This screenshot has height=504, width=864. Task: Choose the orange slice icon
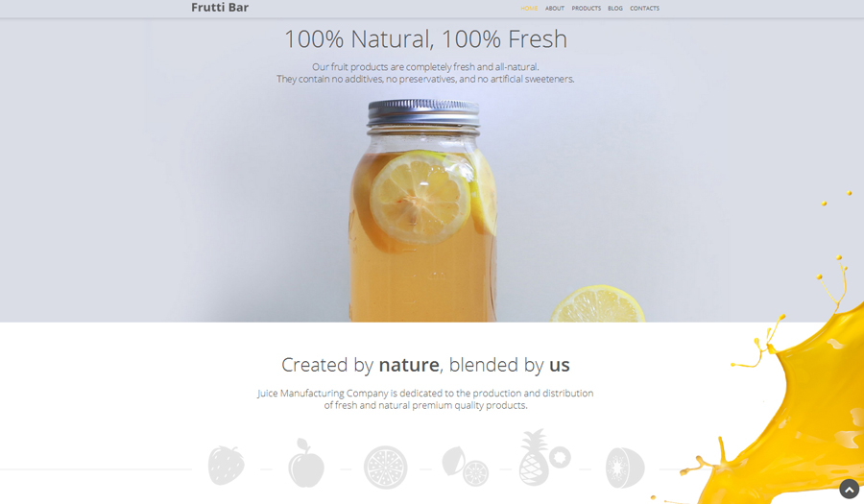(385, 468)
